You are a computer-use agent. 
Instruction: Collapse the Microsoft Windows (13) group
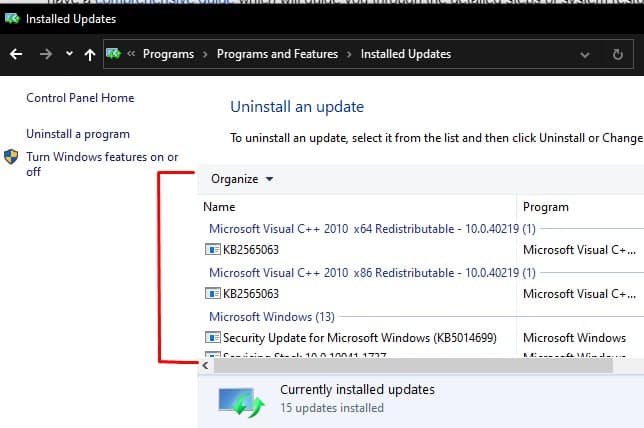(x=272, y=317)
